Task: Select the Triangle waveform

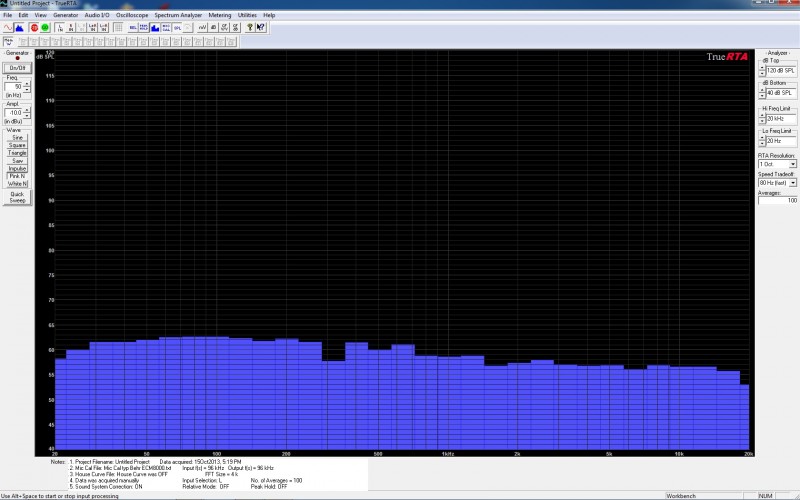Action: [x=17, y=153]
